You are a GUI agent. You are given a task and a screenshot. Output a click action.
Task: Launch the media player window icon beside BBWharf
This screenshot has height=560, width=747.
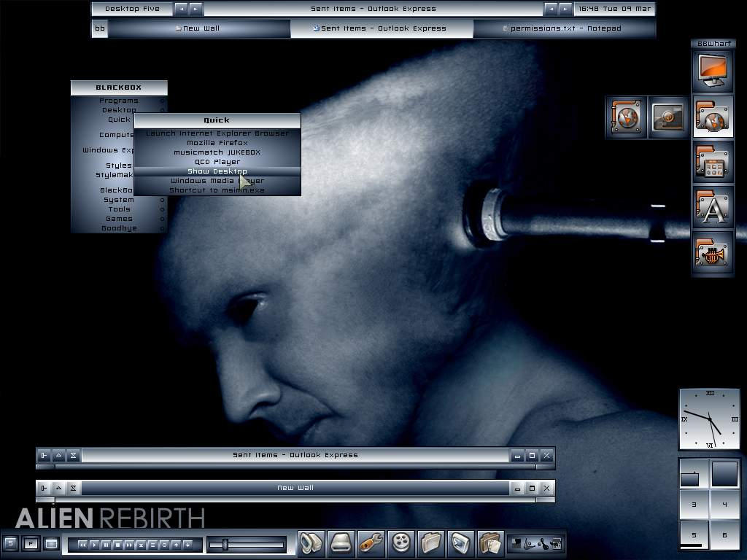coord(668,117)
